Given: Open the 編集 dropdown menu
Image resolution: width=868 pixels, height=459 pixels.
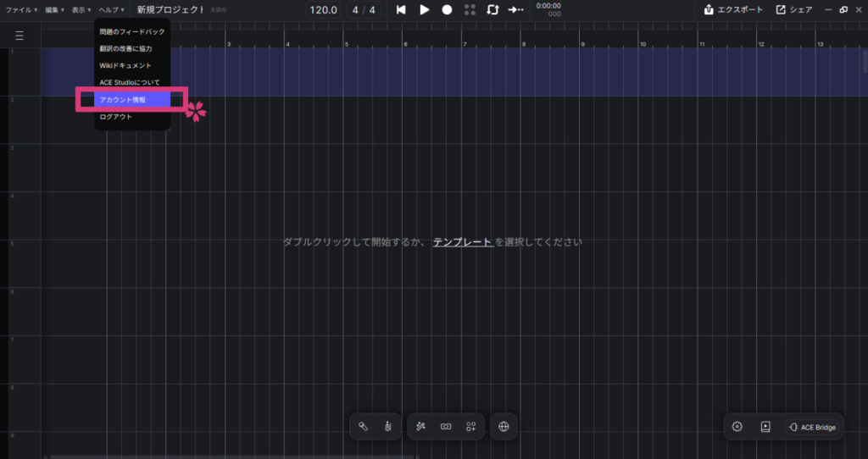Looking at the screenshot, I should tap(55, 10).
